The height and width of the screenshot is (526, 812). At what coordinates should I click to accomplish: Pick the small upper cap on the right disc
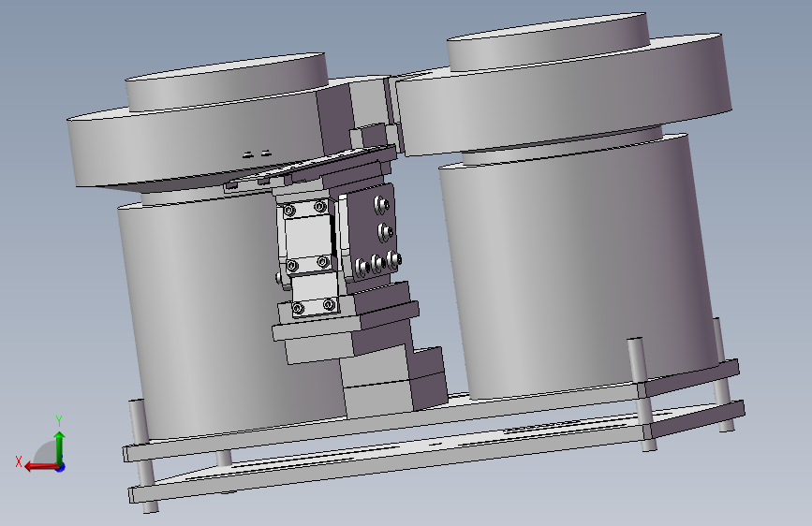[548, 40]
